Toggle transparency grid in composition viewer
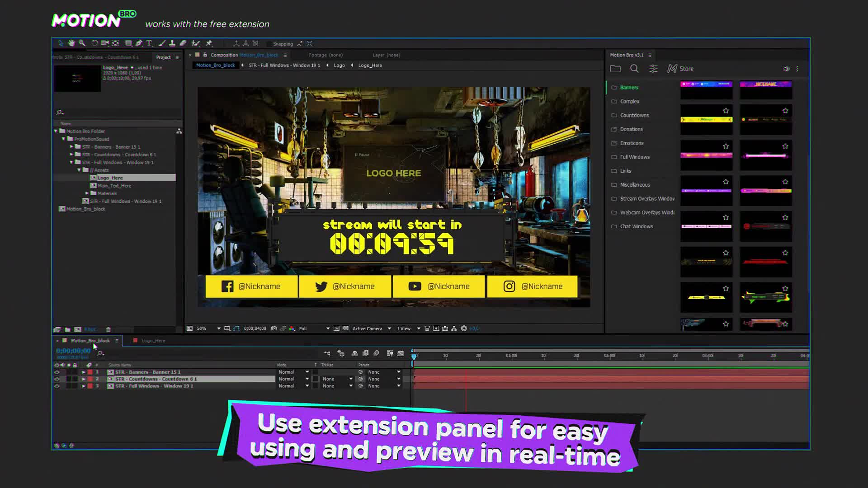This screenshot has height=488, width=868. point(345,328)
